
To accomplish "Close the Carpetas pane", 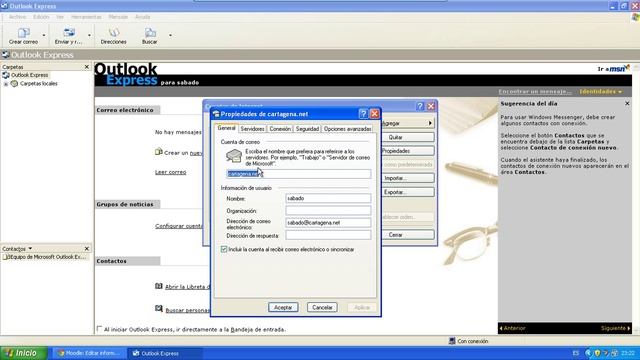I will 87,67.
